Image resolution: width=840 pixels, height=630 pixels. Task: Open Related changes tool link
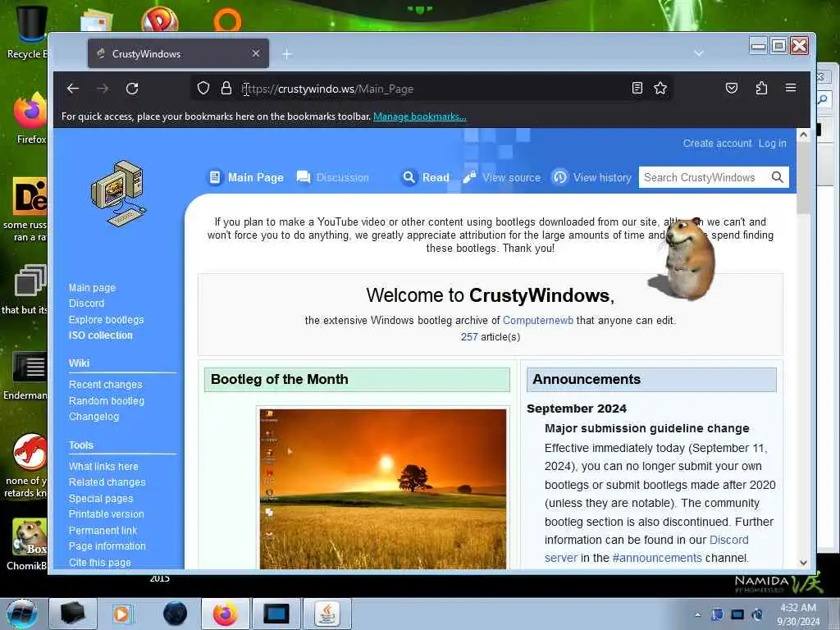tap(107, 482)
